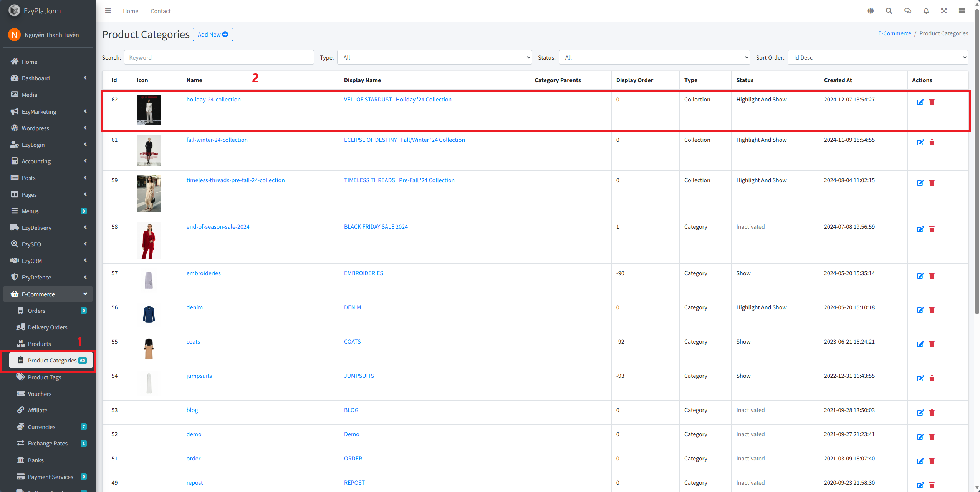This screenshot has width=980, height=492.
Task: Toggle fullscreen with the expand arrows icon
Action: tap(944, 11)
